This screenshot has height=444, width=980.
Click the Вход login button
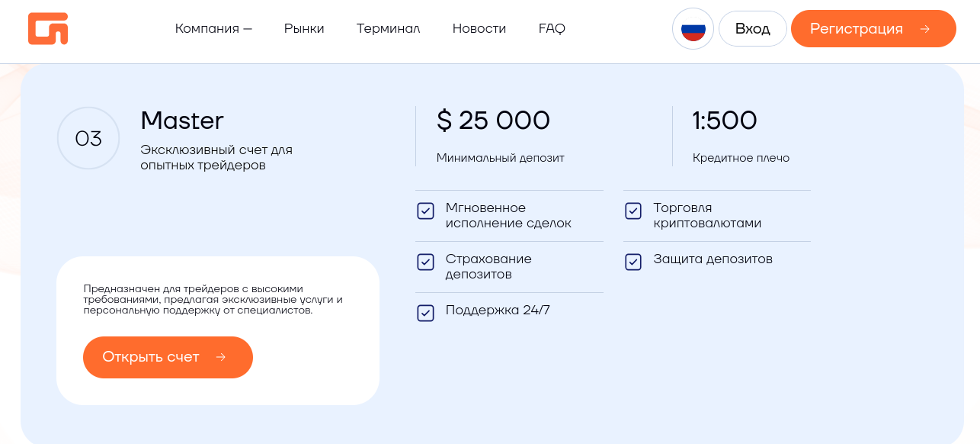[752, 29]
